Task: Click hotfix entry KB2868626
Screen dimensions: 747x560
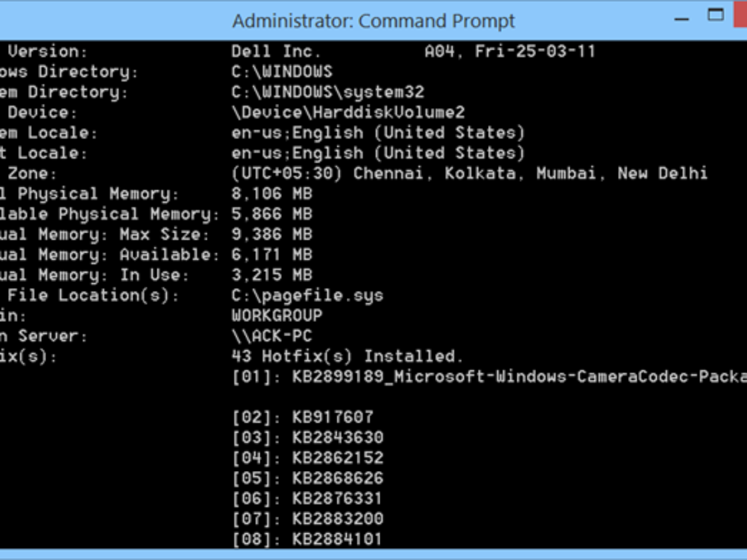Action: [x=337, y=478]
